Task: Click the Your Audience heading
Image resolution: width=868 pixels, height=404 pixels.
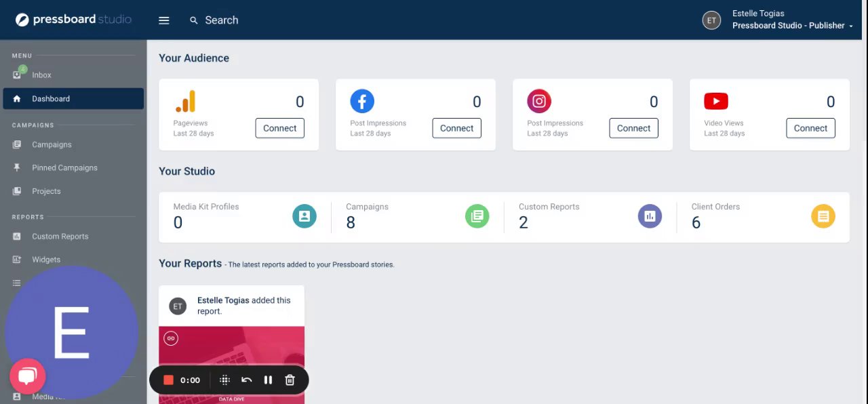Action: 194,58
